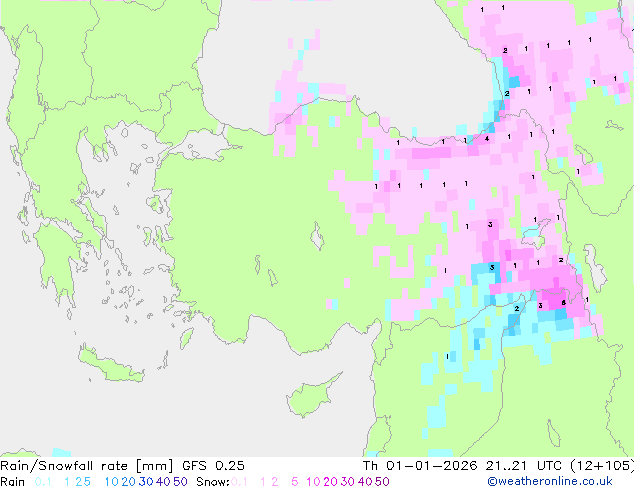634x490 pixels.
Task: Select the Snow 40 legend color value
Action: (x=365, y=482)
